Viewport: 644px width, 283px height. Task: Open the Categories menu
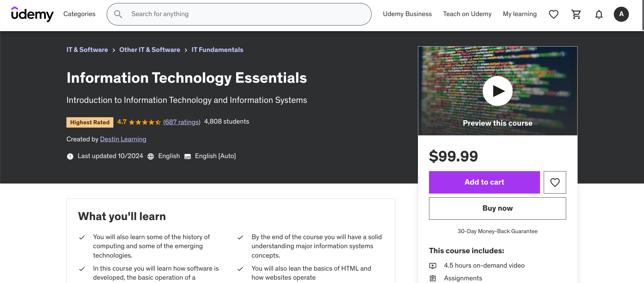click(x=79, y=14)
